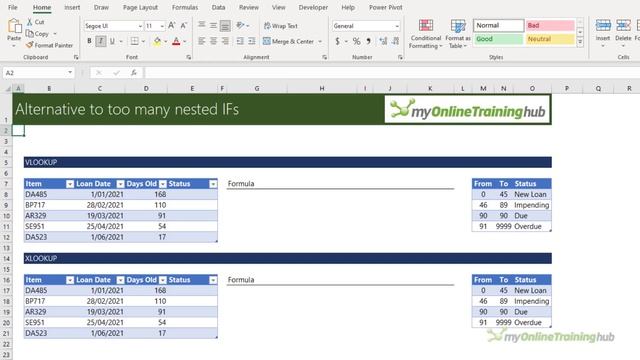Viewport: 640px width, 360px height.
Task: Toggle Bold formatting
Action: tap(89, 41)
